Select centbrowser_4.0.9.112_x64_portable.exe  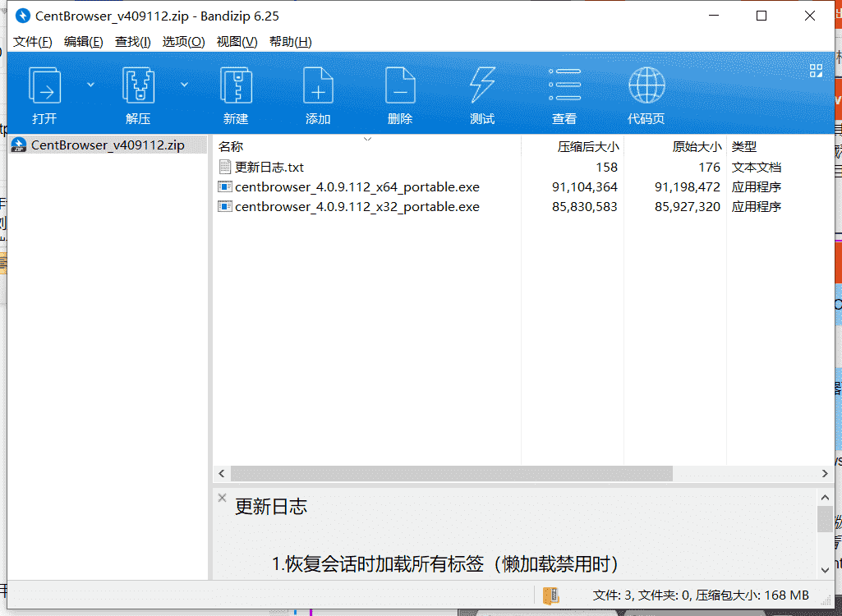tap(357, 187)
